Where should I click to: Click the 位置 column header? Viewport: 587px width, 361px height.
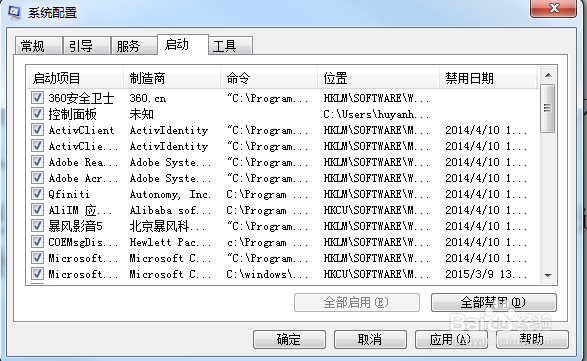click(x=378, y=78)
